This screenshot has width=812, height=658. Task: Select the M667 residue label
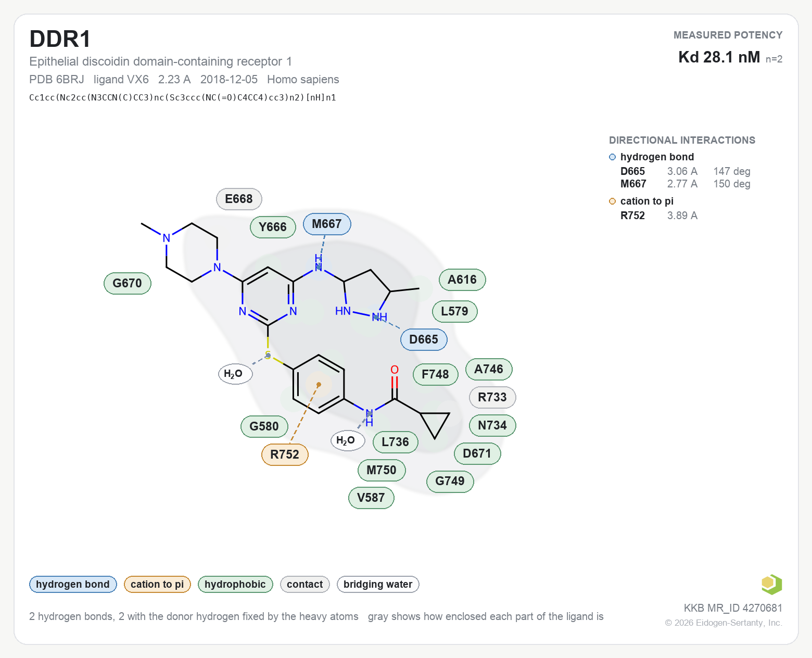(x=327, y=224)
